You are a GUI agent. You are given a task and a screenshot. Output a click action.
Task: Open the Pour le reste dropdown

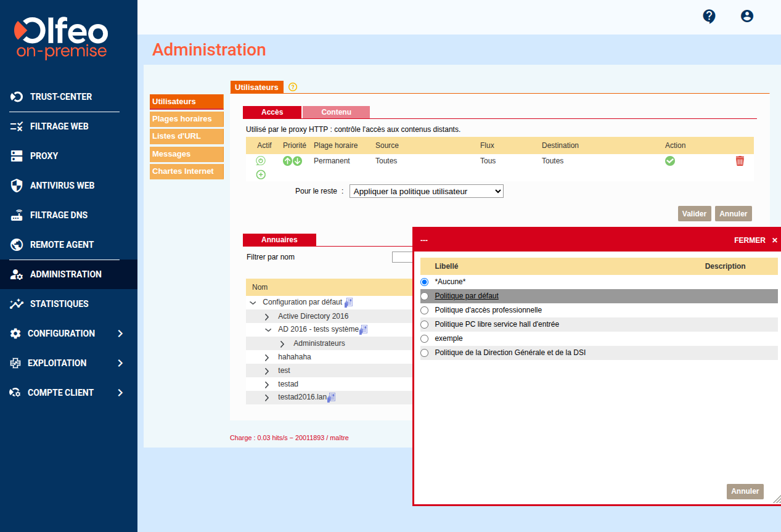coord(427,191)
